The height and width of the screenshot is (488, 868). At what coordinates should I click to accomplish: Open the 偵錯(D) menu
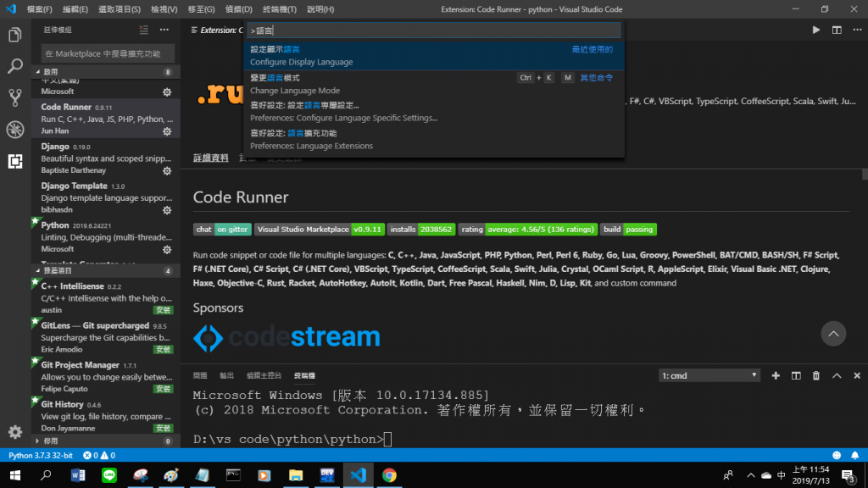point(238,9)
